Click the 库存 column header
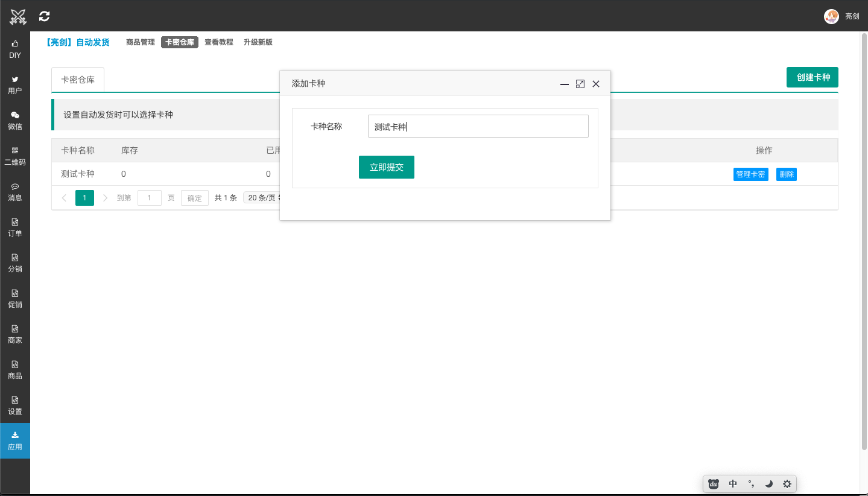Viewport: 868px width, 496px height. [130, 150]
